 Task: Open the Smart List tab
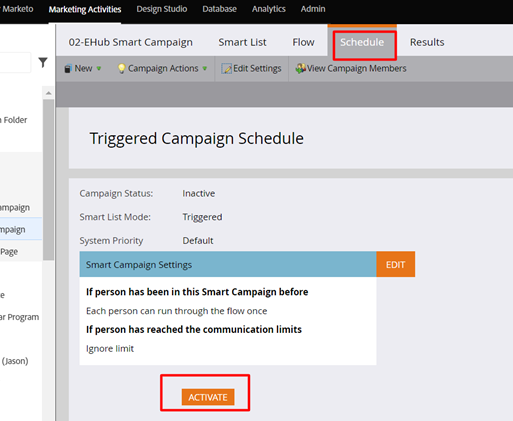click(242, 42)
